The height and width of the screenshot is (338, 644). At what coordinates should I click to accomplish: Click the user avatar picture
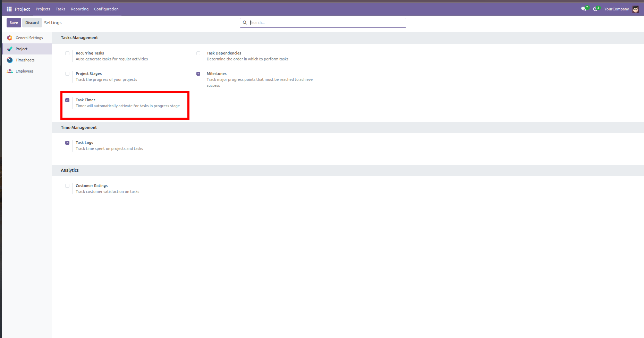[636, 9]
